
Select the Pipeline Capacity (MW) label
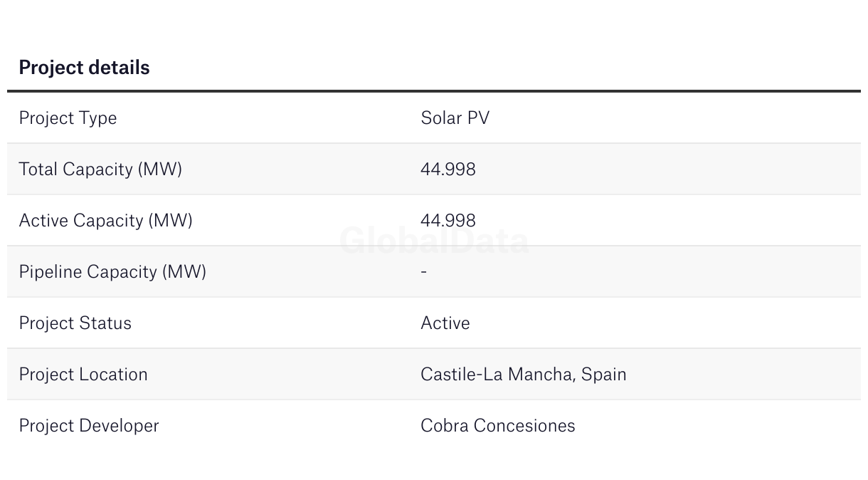[112, 272]
